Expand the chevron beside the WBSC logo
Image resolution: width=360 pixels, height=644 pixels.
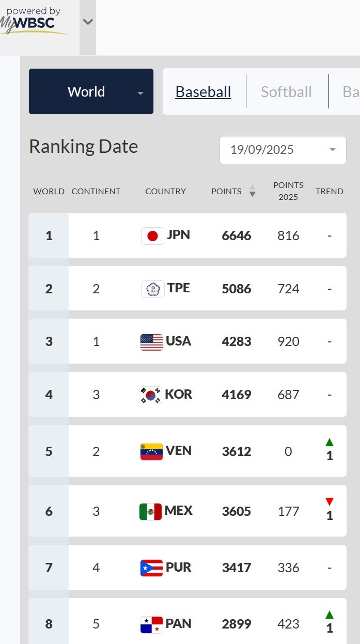pos(88,22)
